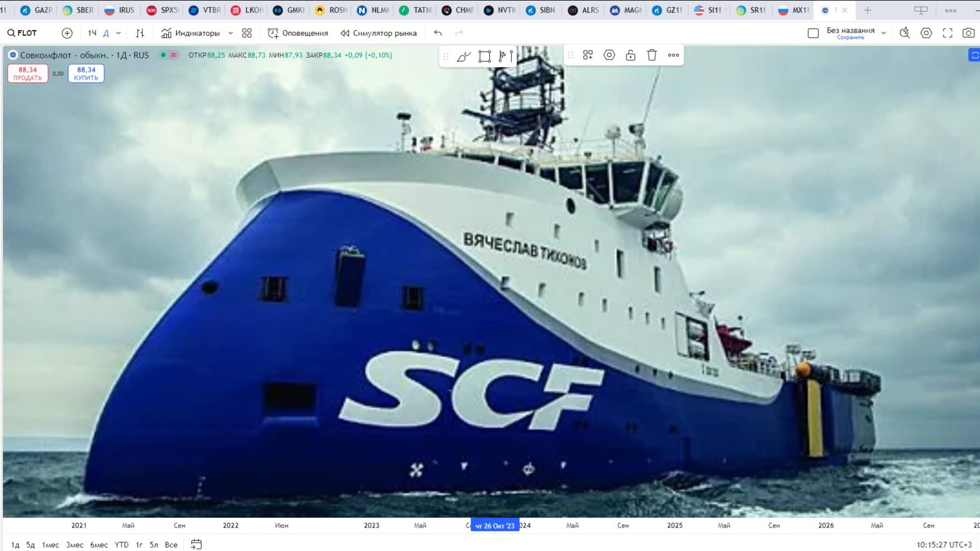
Task: Select the flag anchor tool in floating toolbar
Action: [505, 56]
